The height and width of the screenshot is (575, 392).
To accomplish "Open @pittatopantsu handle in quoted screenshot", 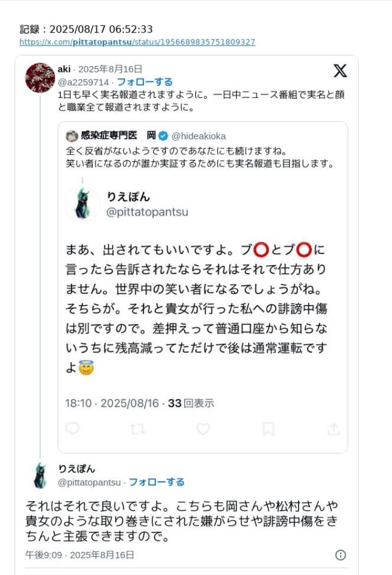I will (x=147, y=212).
